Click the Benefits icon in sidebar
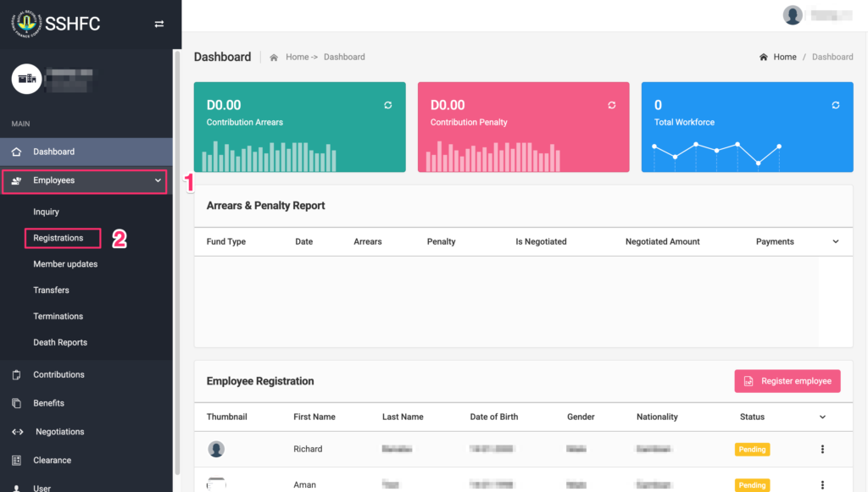The width and height of the screenshot is (868, 492). [17, 403]
